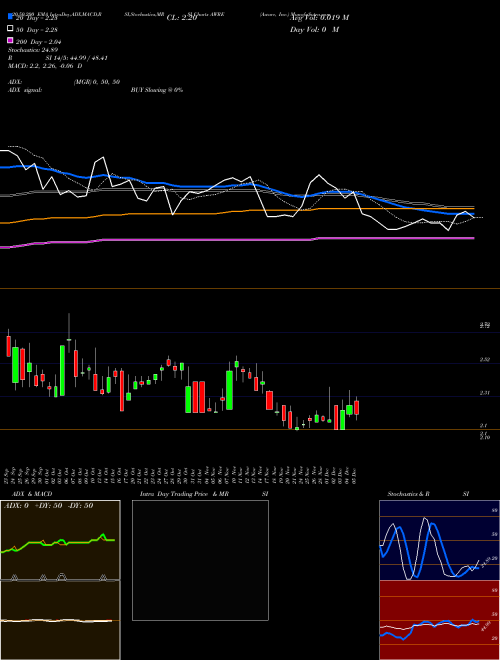Select the '50 Day = 2.28' legend label

pos(37,30)
